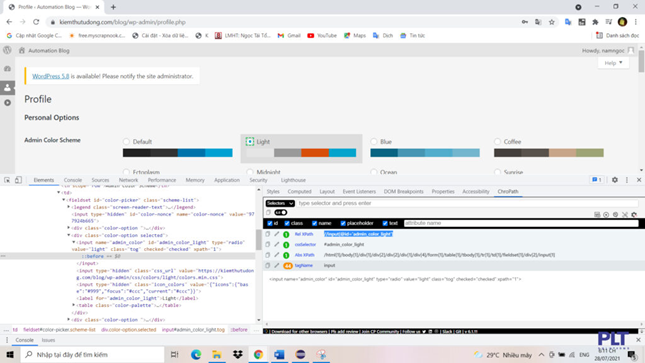Image resolution: width=645 pixels, height=363 pixels.
Task: Bookmark this page with the star
Action: pyautogui.click(x=552, y=22)
